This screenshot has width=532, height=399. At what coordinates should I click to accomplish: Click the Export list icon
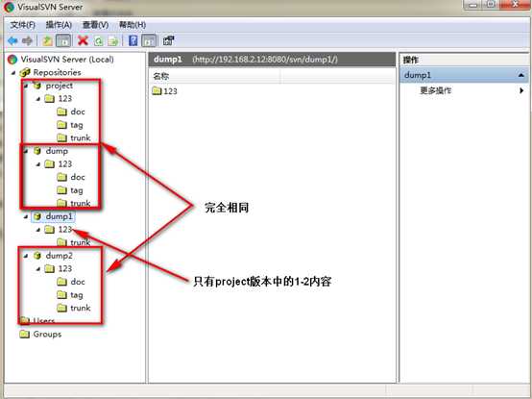click(113, 41)
